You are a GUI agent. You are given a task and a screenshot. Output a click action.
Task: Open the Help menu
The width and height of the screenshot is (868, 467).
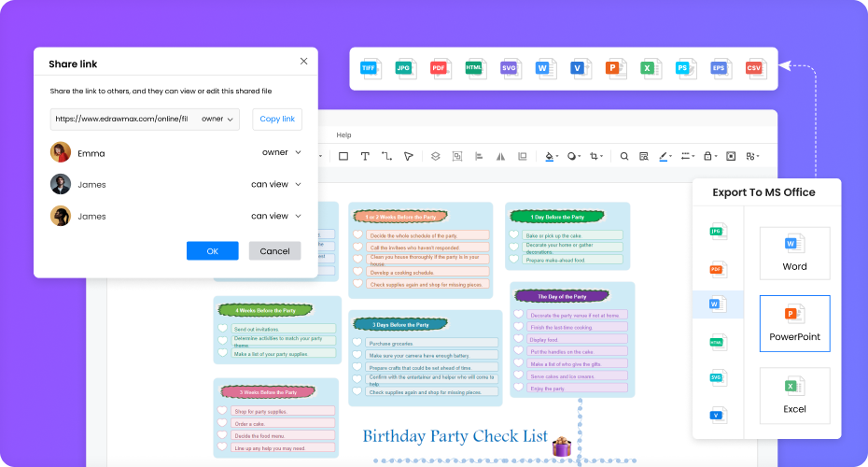click(x=343, y=135)
